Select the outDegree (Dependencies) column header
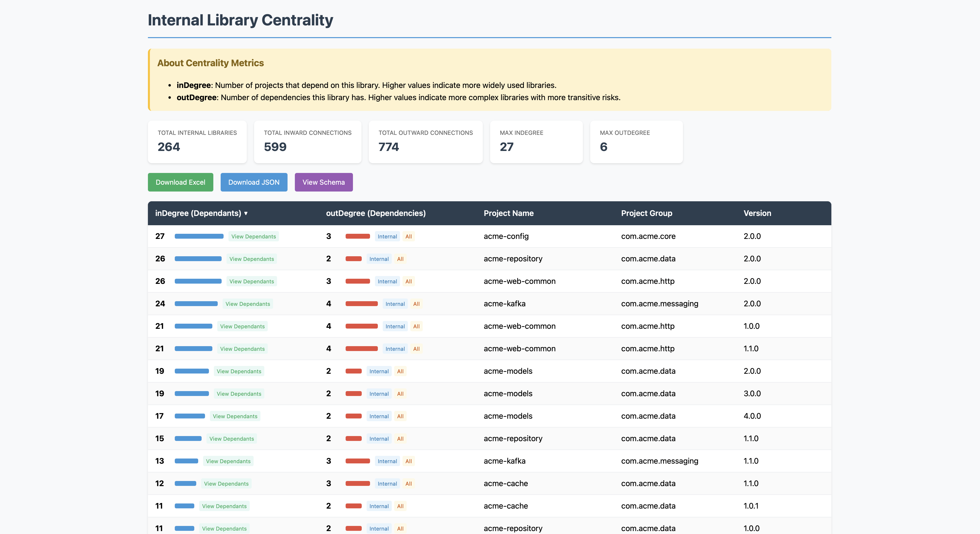This screenshot has height=534, width=980. pyautogui.click(x=376, y=213)
